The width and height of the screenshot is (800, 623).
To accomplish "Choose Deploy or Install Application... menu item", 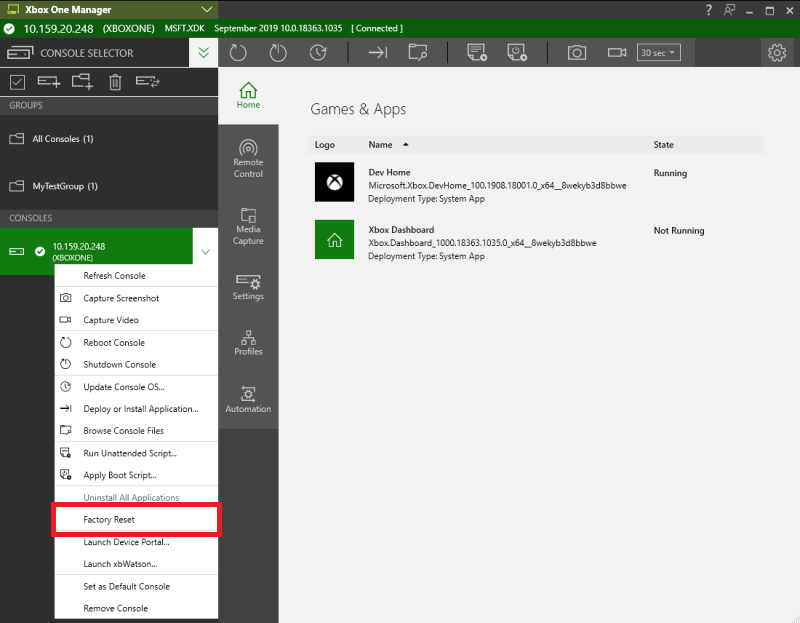I will coord(136,409).
